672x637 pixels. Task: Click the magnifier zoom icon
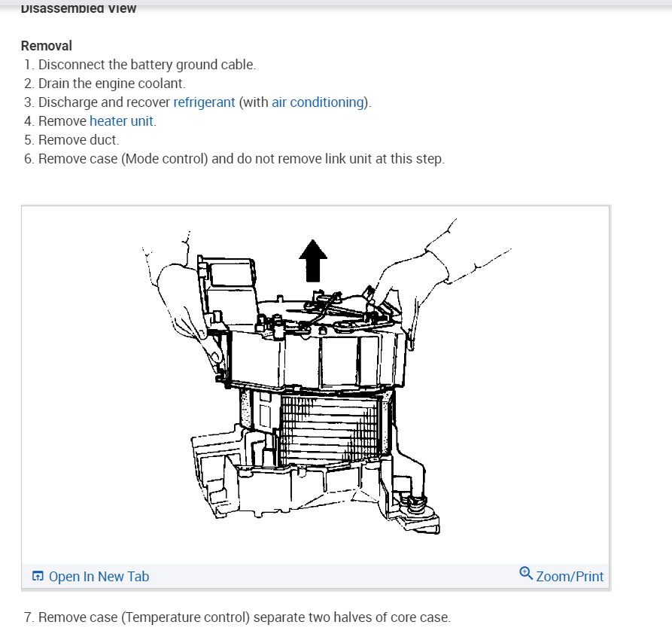click(526, 574)
